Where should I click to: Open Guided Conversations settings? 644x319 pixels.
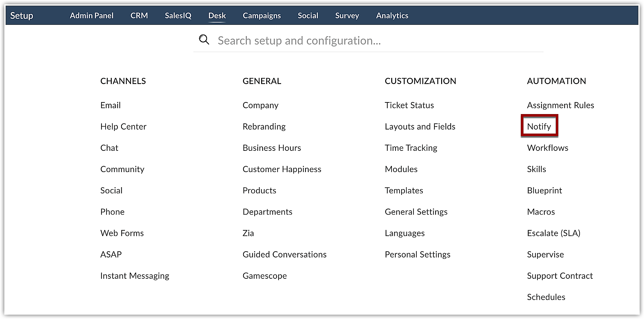pos(284,254)
